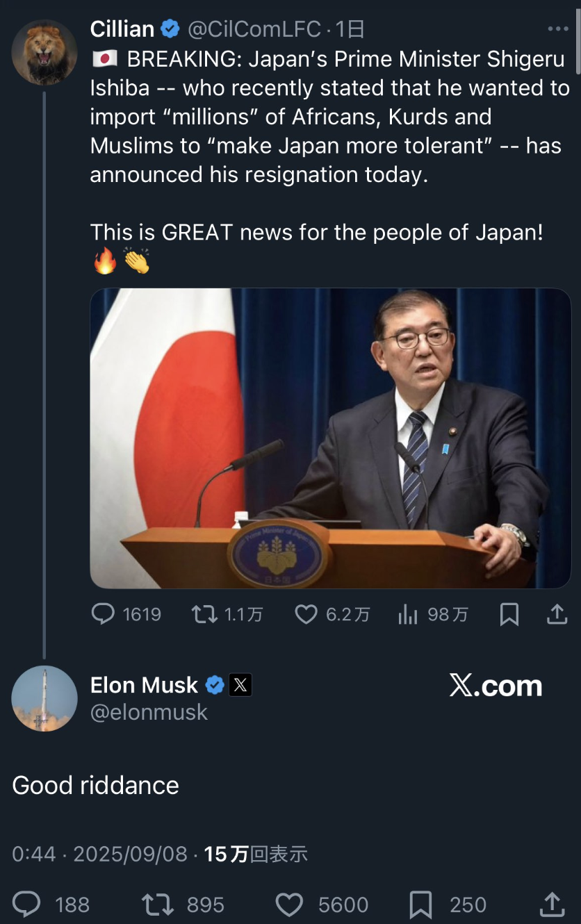Repost Cillian's post with 1.1万 reposts

[x=205, y=614]
